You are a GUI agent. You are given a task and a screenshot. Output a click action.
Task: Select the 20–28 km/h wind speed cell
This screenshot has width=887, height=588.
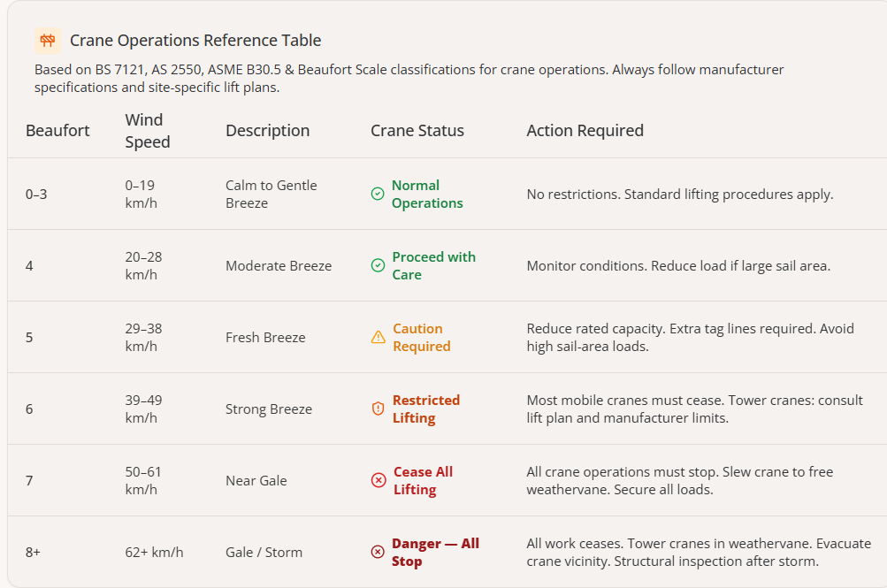(143, 266)
